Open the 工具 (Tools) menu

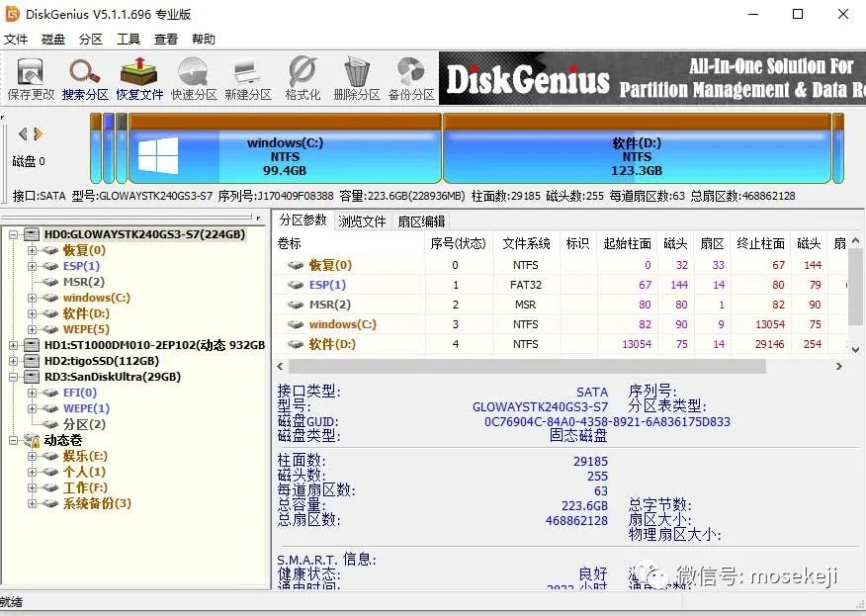(x=129, y=40)
